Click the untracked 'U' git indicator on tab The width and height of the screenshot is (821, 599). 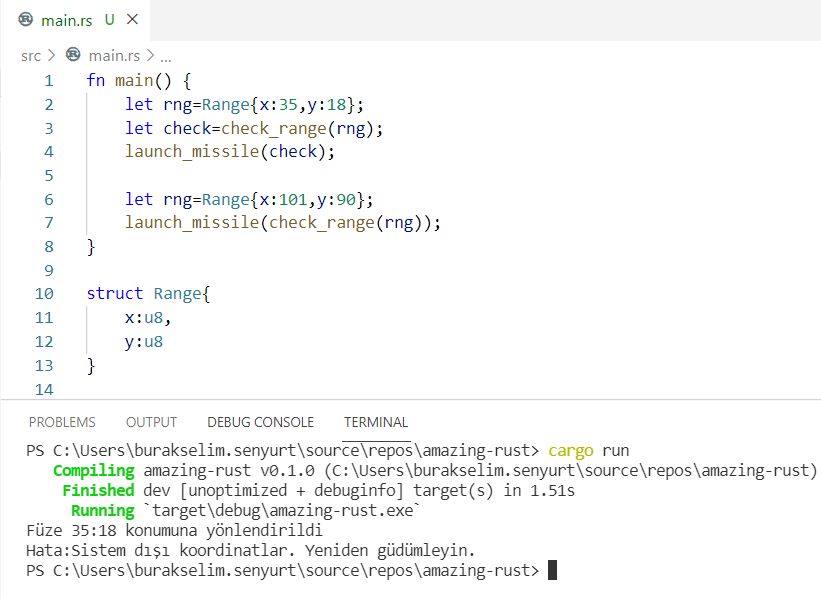pyautogui.click(x=109, y=20)
